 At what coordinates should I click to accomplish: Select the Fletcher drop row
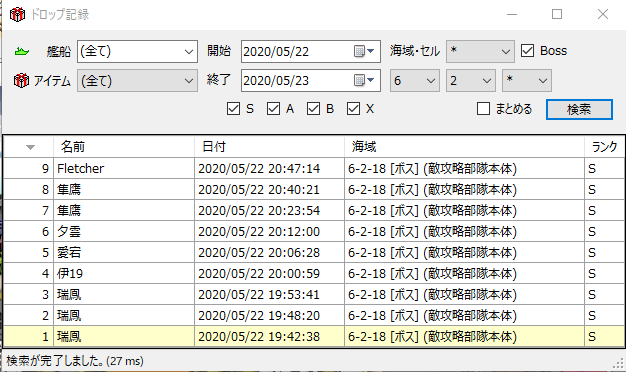314,168
